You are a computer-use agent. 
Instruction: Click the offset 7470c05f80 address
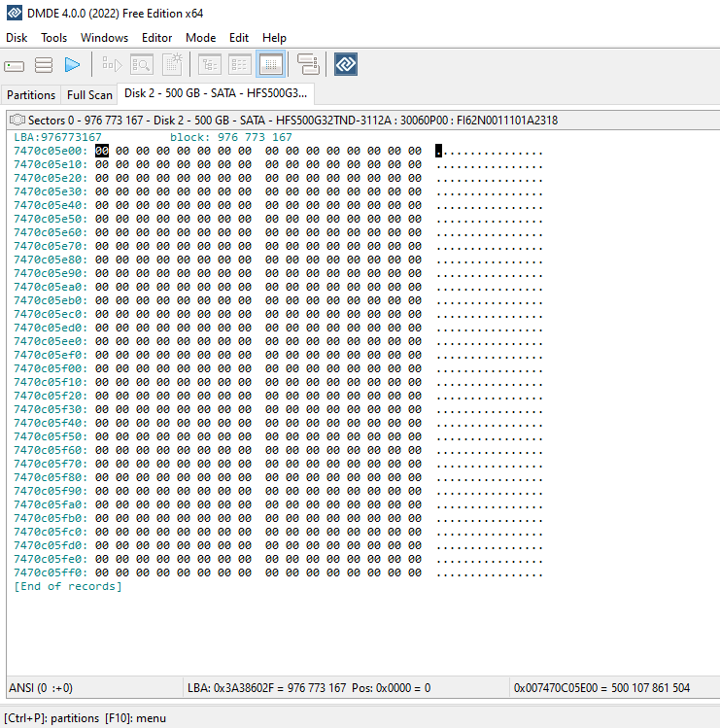51,477
